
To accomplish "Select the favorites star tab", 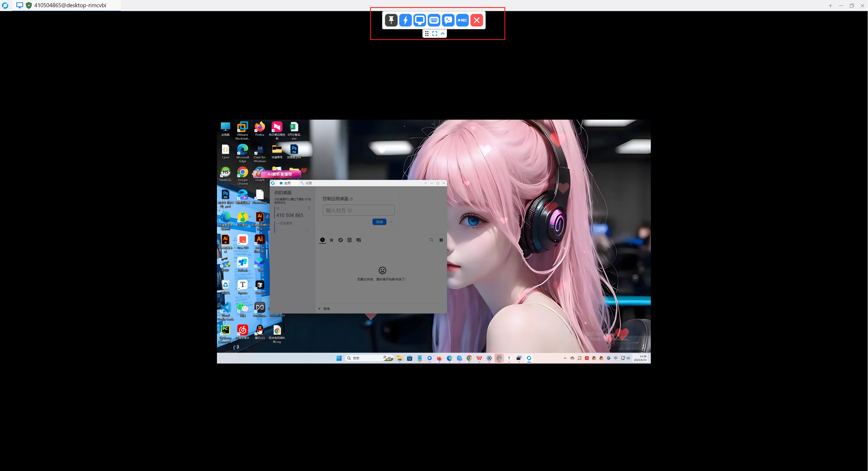I will coord(332,240).
